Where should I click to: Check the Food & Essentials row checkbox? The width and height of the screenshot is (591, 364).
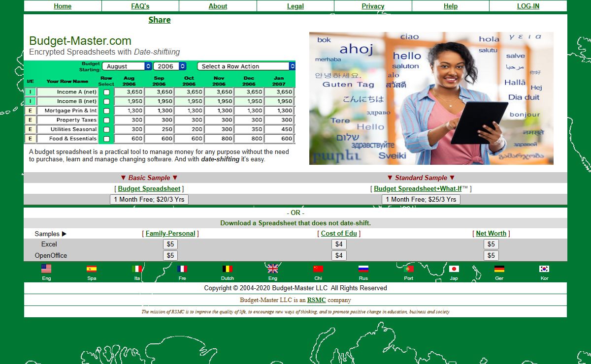pyautogui.click(x=106, y=139)
